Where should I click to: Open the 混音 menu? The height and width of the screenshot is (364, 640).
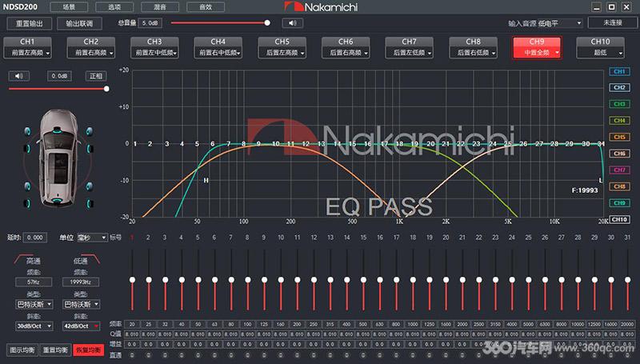160,7
